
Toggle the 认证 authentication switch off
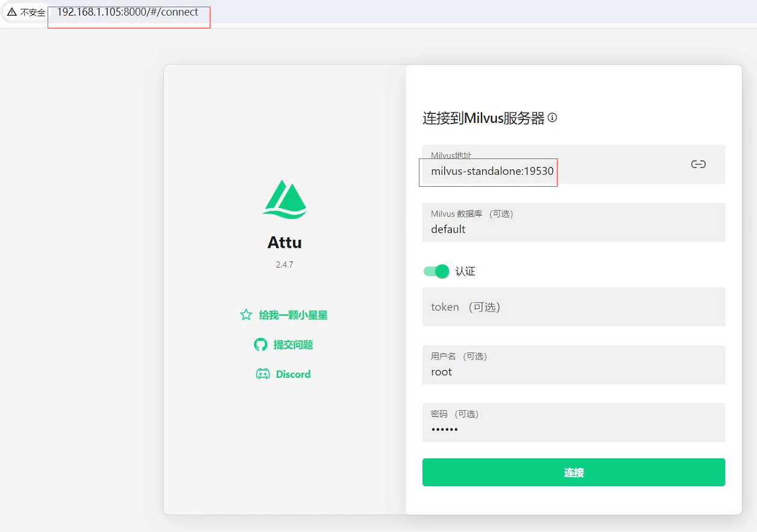pos(436,271)
